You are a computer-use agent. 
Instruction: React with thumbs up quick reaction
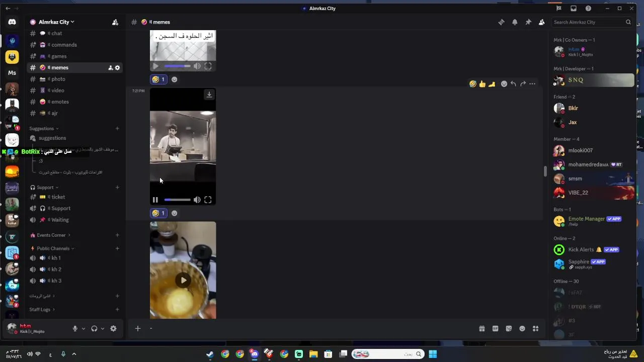point(482,84)
